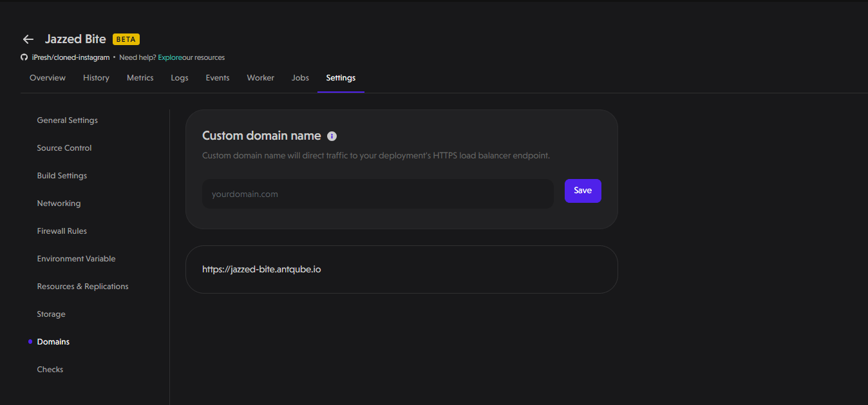Select Networking in the sidebar
The width and height of the screenshot is (868, 405).
coord(59,203)
